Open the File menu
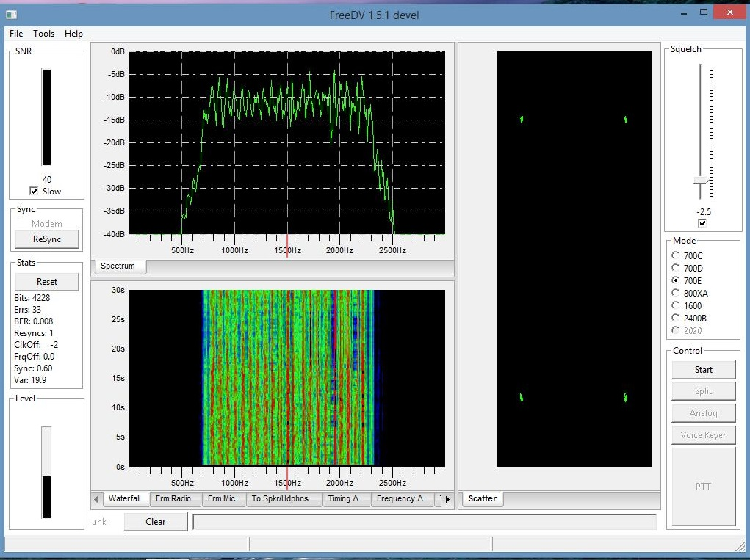The height and width of the screenshot is (560, 750). point(16,34)
